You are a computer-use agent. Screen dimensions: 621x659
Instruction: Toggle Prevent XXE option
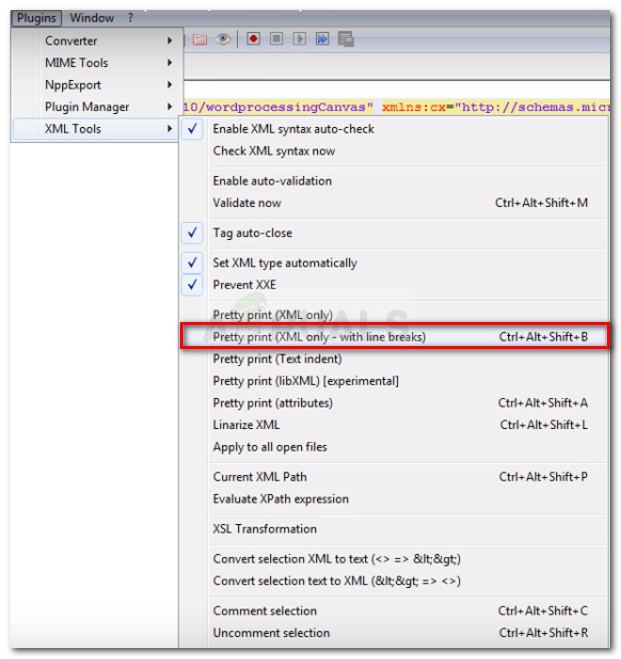394,285
